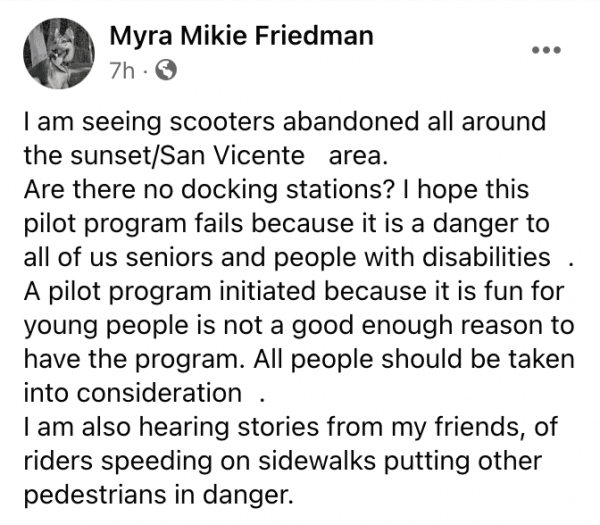This screenshot has height=525, width=600.
Task: Click the globe public audience icon
Action: pyautogui.click(x=166, y=70)
